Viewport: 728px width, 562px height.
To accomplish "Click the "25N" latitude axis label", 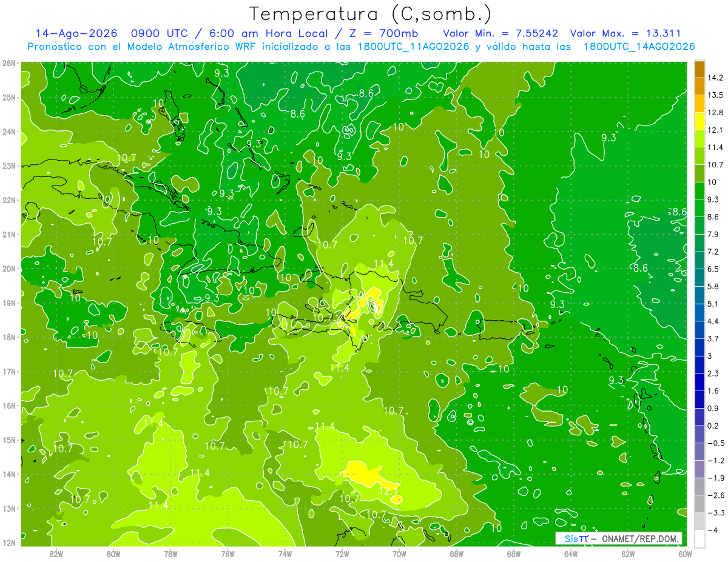I will (x=9, y=97).
